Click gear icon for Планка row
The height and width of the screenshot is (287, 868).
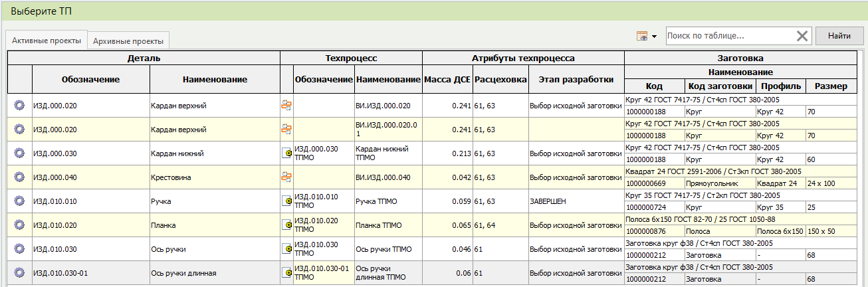[x=19, y=225]
